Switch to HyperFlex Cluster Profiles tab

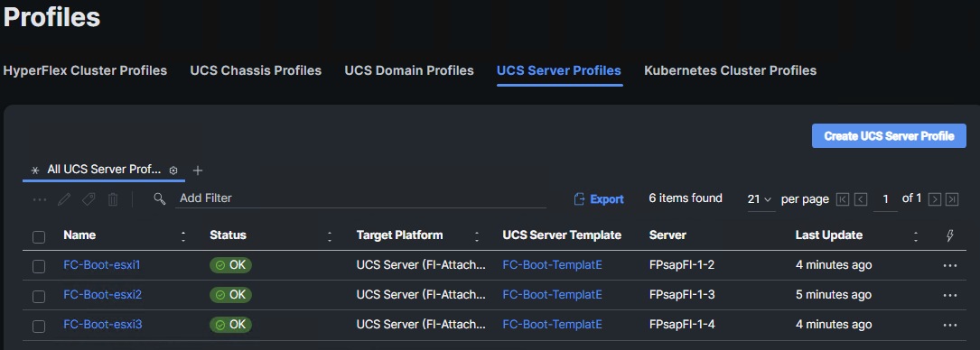[85, 70]
